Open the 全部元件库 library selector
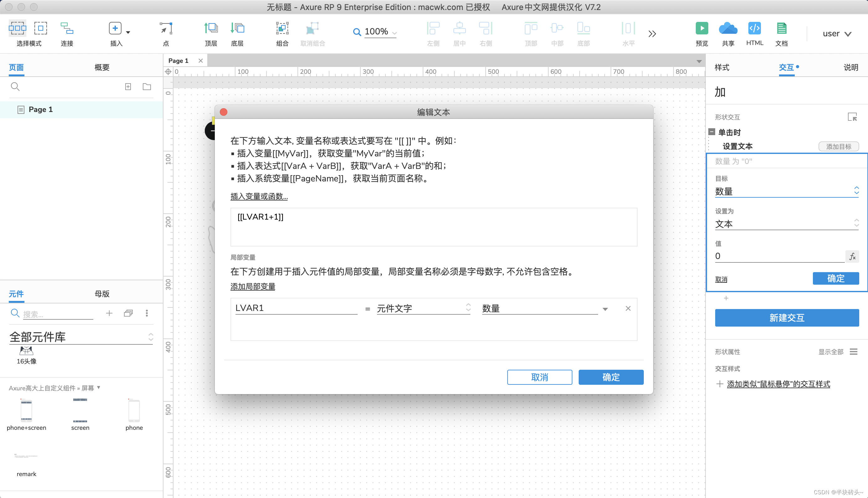Screen dimensions: 868x498 (81, 337)
